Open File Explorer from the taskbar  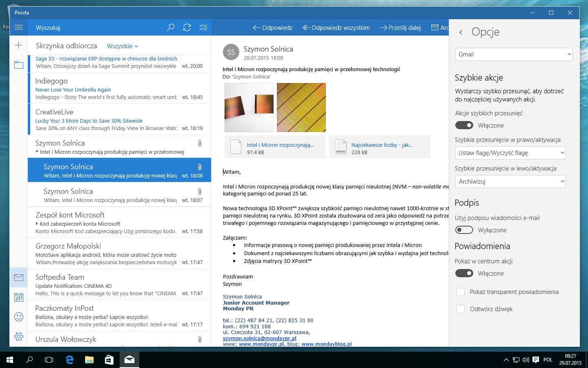click(x=89, y=360)
